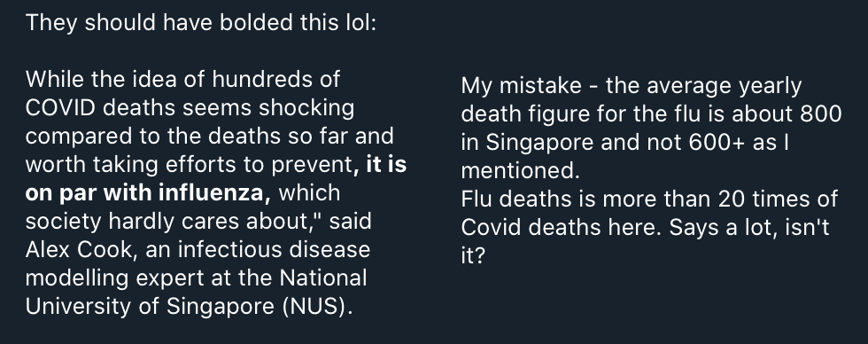Click the final word "it?"
This screenshot has height=344, width=868.
coord(473,255)
